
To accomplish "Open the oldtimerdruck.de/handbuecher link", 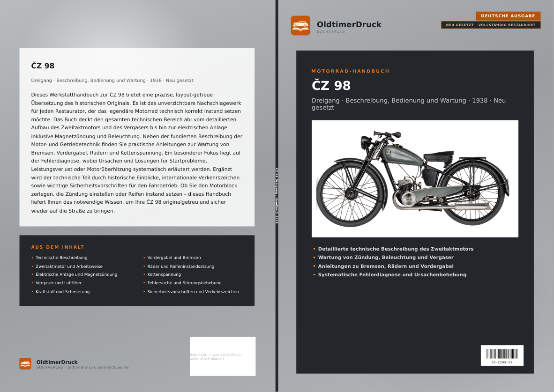I will [x=99, y=367].
